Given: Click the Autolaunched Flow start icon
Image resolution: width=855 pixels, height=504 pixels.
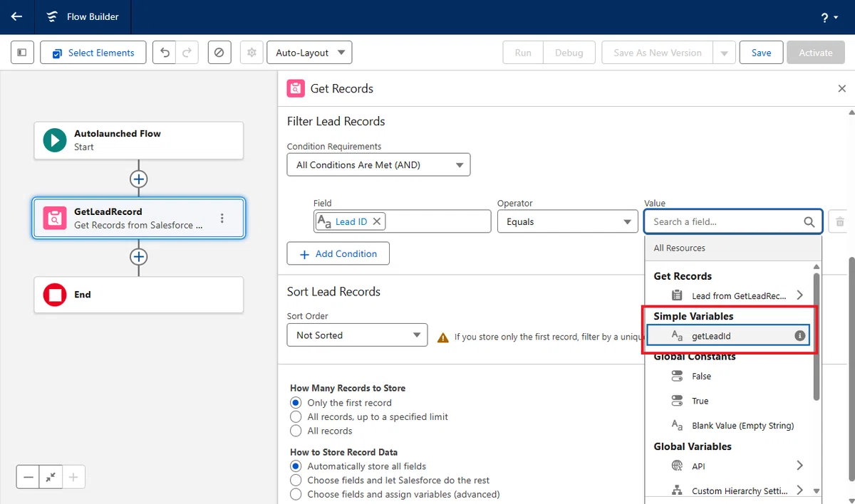Looking at the screenshot, I should [55, 140].
